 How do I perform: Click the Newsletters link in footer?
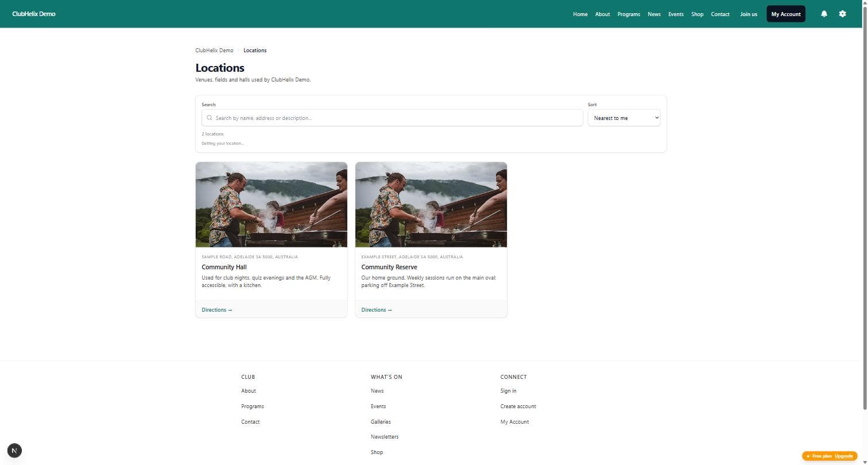coord(385,437)
